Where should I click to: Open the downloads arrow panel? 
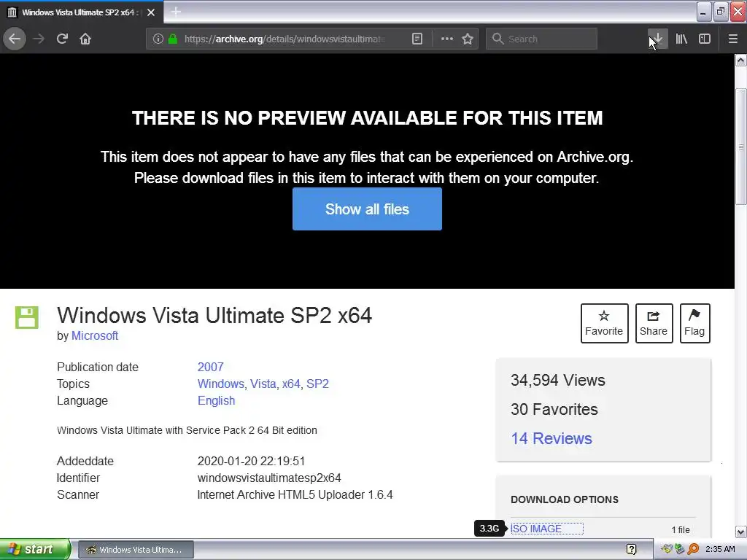click(x=657, y=39)
